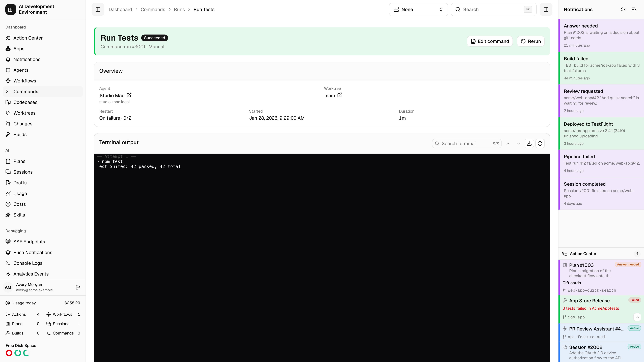
Task: Open Changes page icon
Action: (x=8, y=124)
